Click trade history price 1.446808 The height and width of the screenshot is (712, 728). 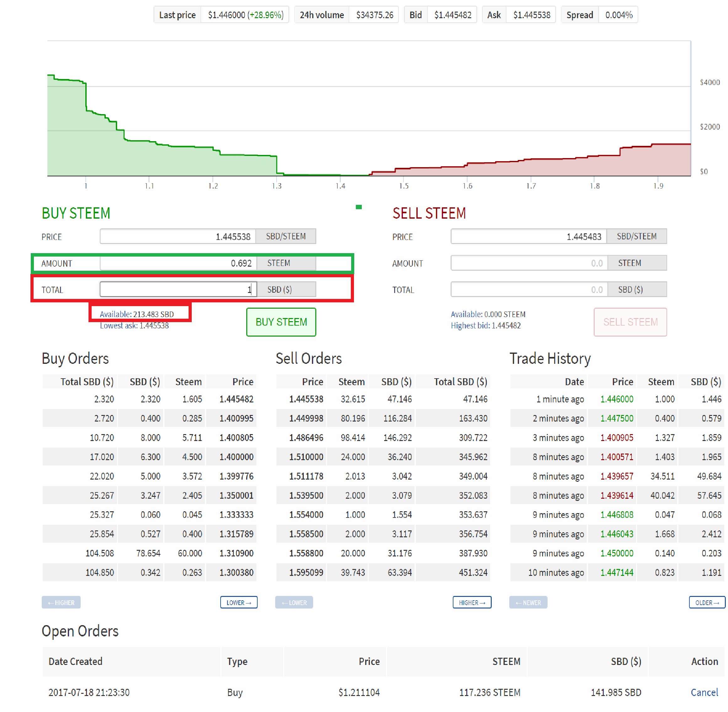[617, 515]
